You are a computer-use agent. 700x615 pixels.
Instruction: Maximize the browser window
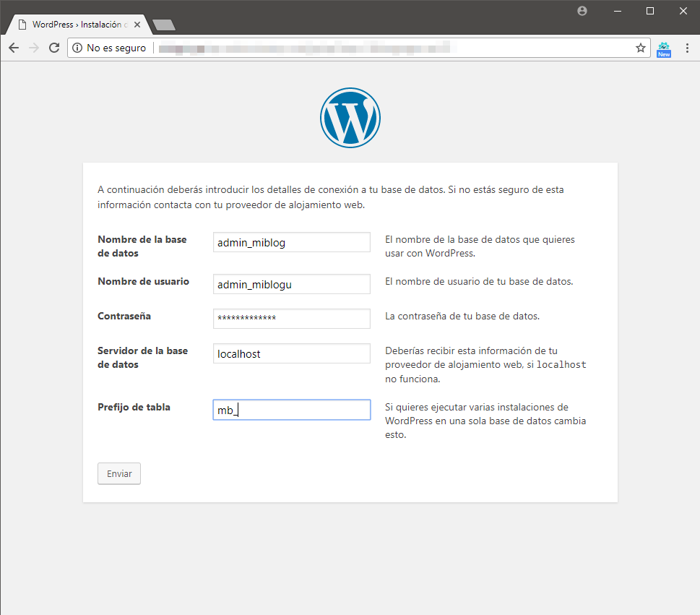point(650,11)
